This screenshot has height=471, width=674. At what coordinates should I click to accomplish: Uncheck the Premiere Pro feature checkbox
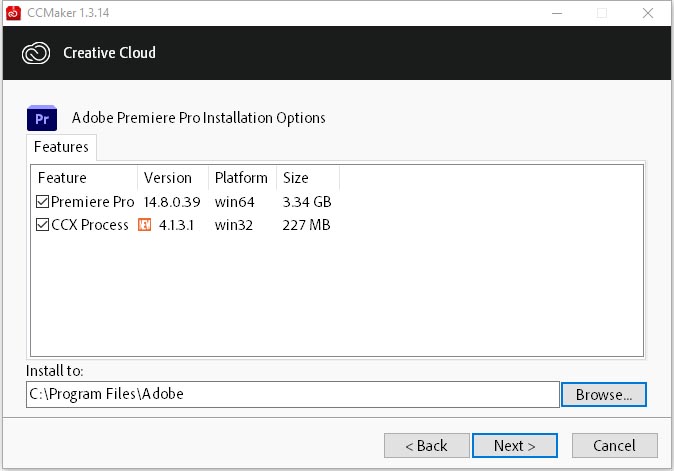42,202
